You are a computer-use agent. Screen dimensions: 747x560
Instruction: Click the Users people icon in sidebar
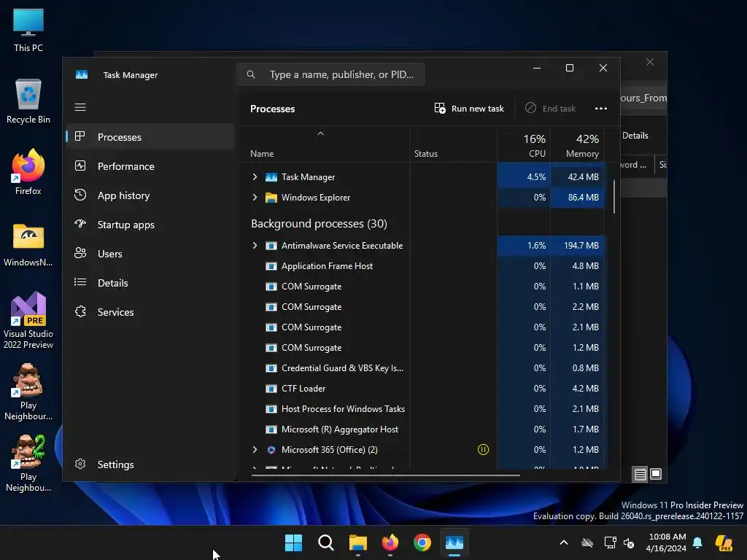80,253
